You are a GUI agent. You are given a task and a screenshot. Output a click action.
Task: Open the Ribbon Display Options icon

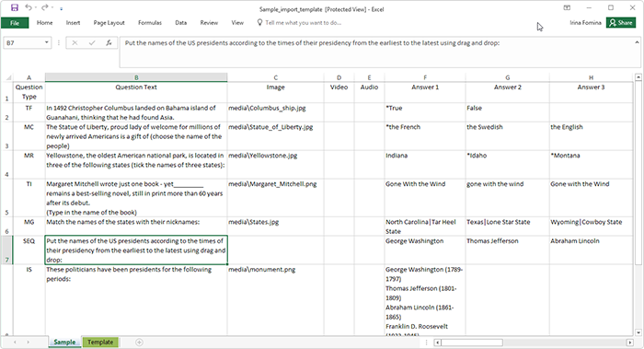[x=567, y=7]
